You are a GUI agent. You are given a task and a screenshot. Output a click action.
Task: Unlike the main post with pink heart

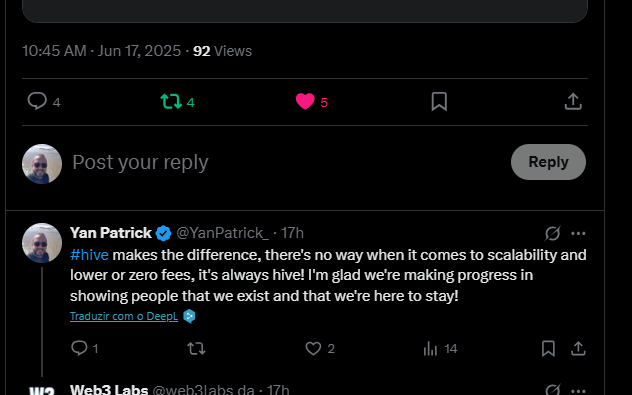pyautogui.click(x=312, y=102)
